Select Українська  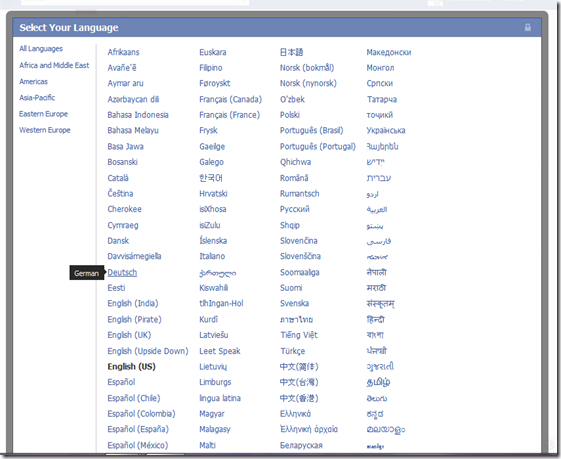pos(386,131)
